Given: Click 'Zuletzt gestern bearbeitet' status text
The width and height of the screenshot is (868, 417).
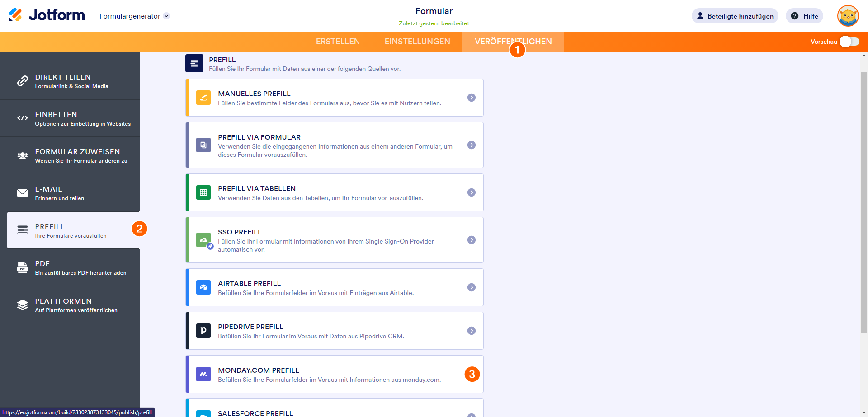Looking at the screenshot, I should [434, 23].
